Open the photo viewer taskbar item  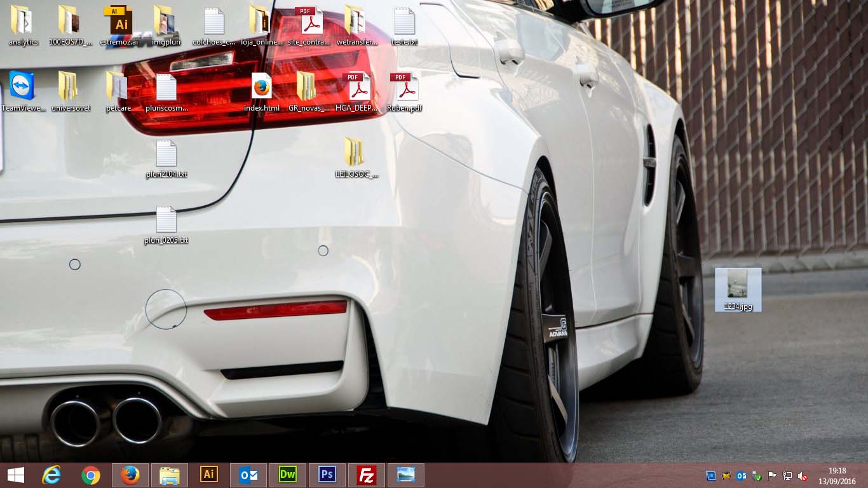[405, 475]
